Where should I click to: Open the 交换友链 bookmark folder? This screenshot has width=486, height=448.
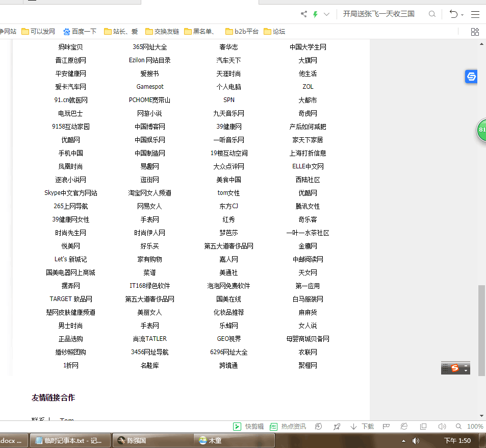pyautogui.click(x=162, y=31)
